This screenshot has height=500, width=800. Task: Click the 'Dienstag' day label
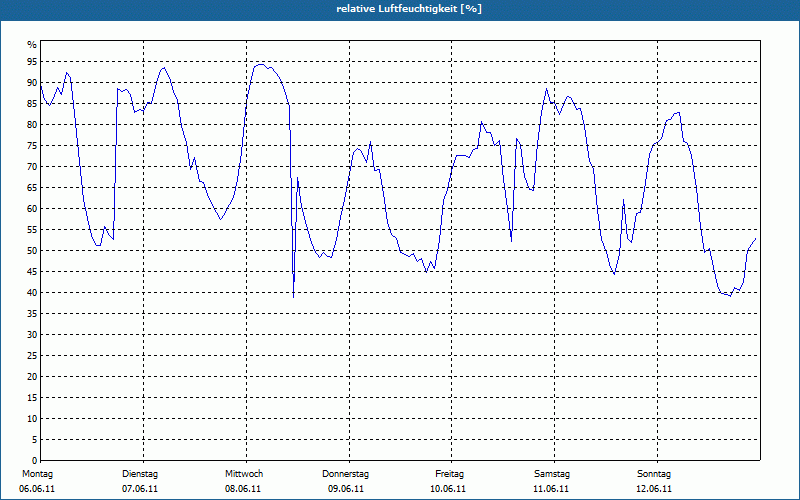140,474
